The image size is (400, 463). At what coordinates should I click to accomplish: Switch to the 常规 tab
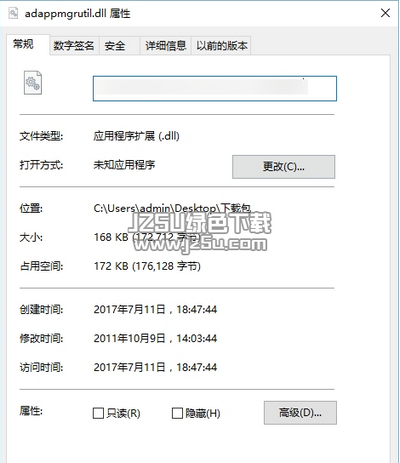pos(28,44)
